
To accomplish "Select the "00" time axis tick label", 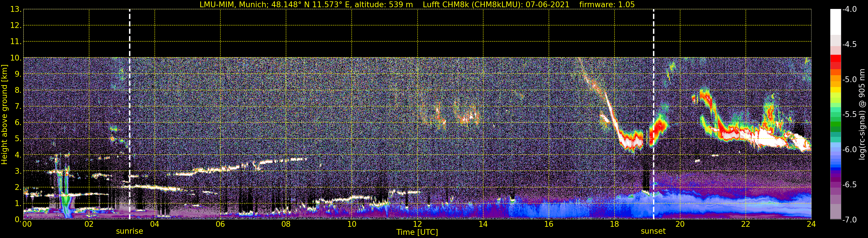I will click(x=27, y=224).
